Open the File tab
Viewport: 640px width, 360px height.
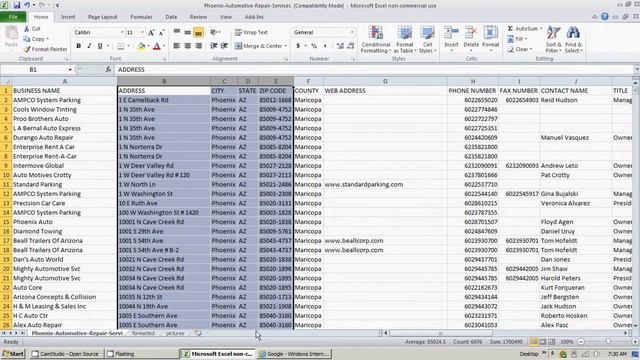tap(13, 17)
